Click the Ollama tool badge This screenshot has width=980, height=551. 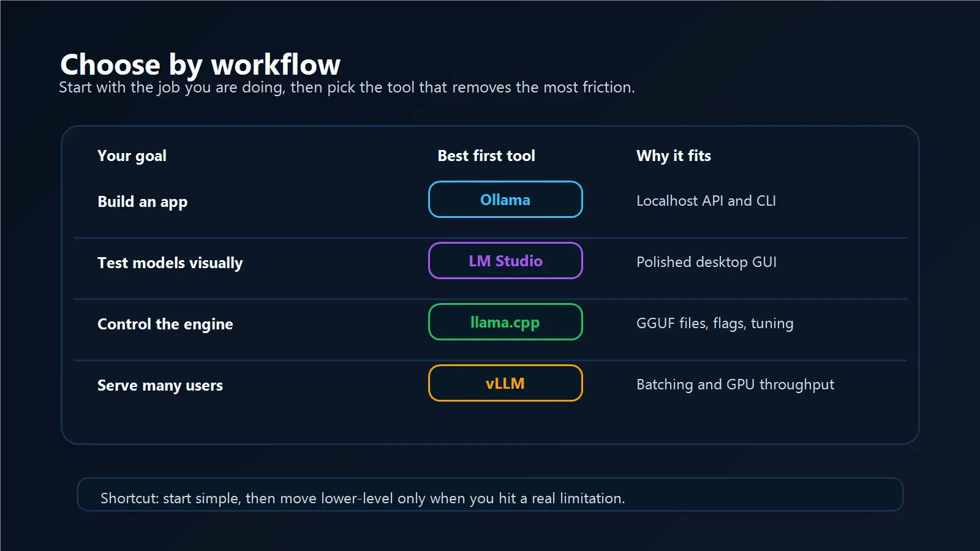(505, 200)
